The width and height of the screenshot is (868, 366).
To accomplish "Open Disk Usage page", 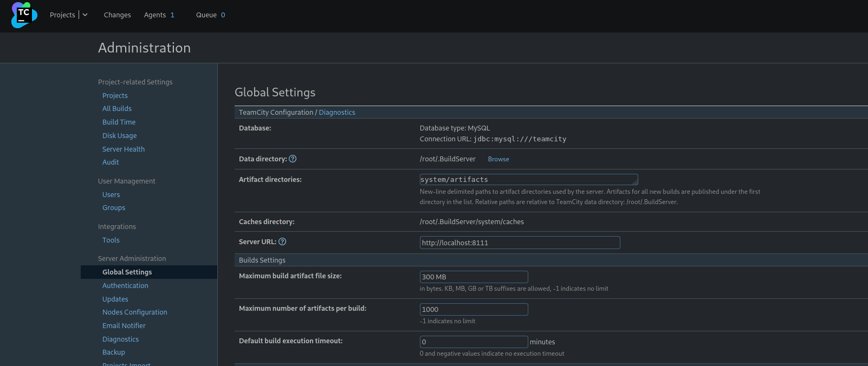I will coord(119,135).
